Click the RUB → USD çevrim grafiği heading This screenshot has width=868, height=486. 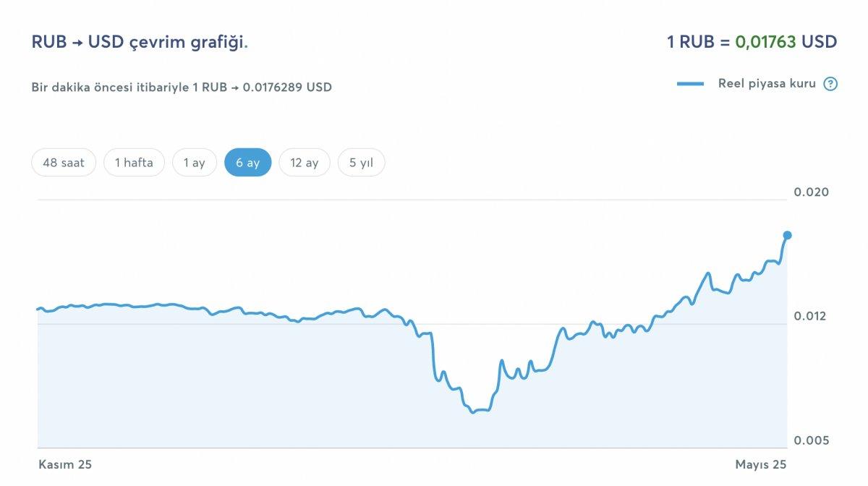[140, 42]
